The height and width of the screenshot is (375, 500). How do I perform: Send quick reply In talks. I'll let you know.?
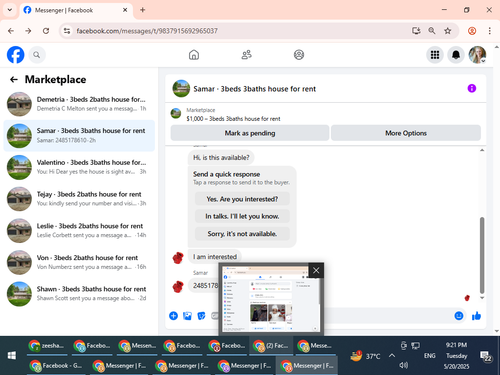coord(242,216)
